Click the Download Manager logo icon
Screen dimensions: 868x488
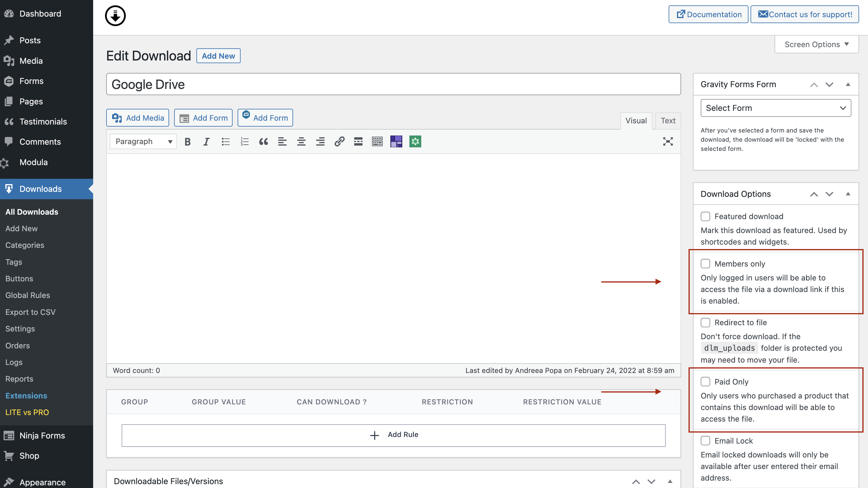(116, 15)
